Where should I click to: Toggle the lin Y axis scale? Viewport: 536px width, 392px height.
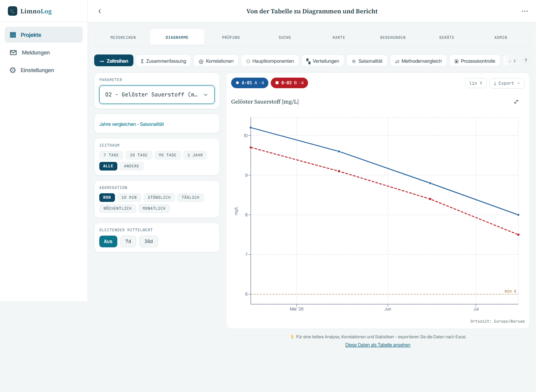point(476,83)
